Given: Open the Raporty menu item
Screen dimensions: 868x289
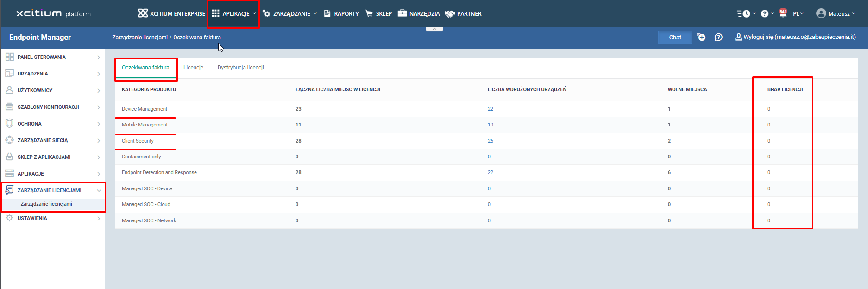Looking at the screenshot, I should (x=341, y=14).
